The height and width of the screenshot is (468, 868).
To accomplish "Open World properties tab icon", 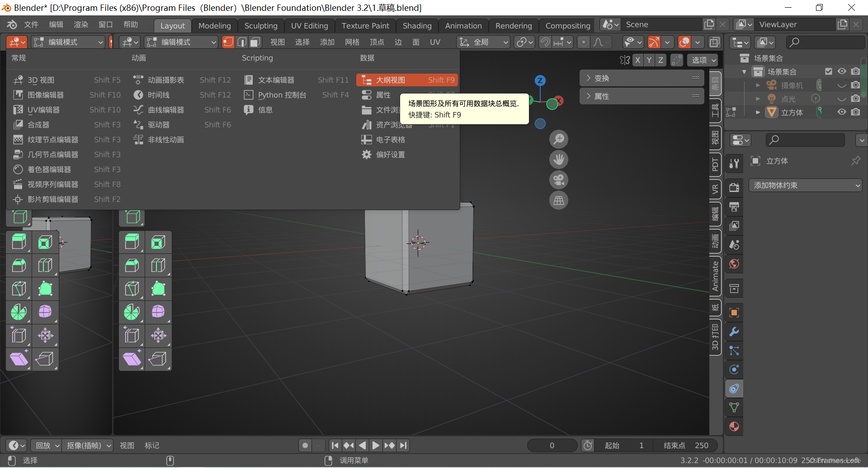I will pyautogui.click(x=734, y=264).
